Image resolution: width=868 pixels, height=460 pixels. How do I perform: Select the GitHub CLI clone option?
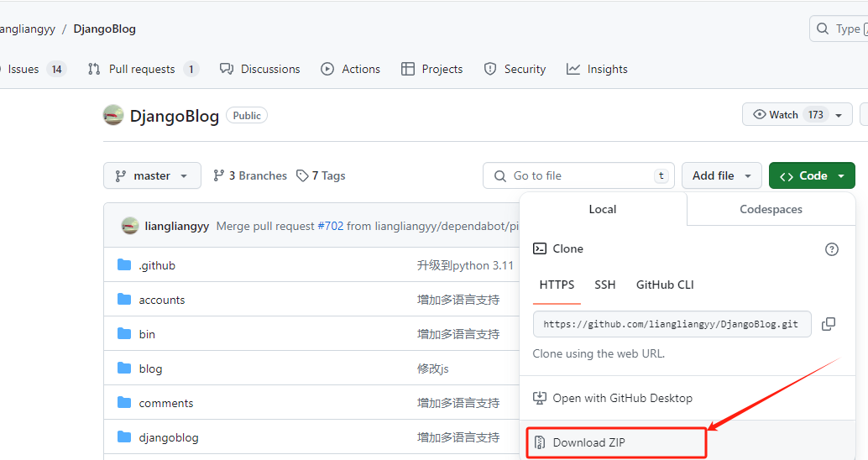pos(665,285)
